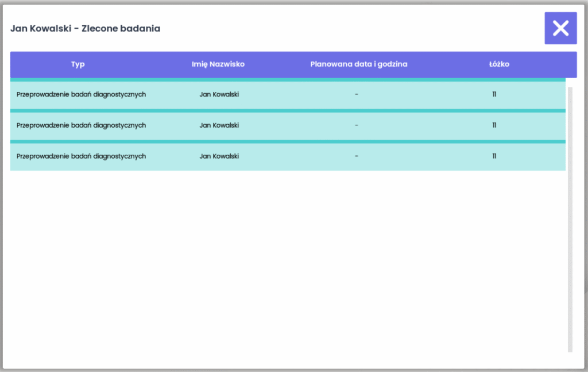588x372 pixels.
Task: Pick the third Przeprowadzenie badań diagnostycznych entry
Action: pyautogui.click(x=81, y=156)
